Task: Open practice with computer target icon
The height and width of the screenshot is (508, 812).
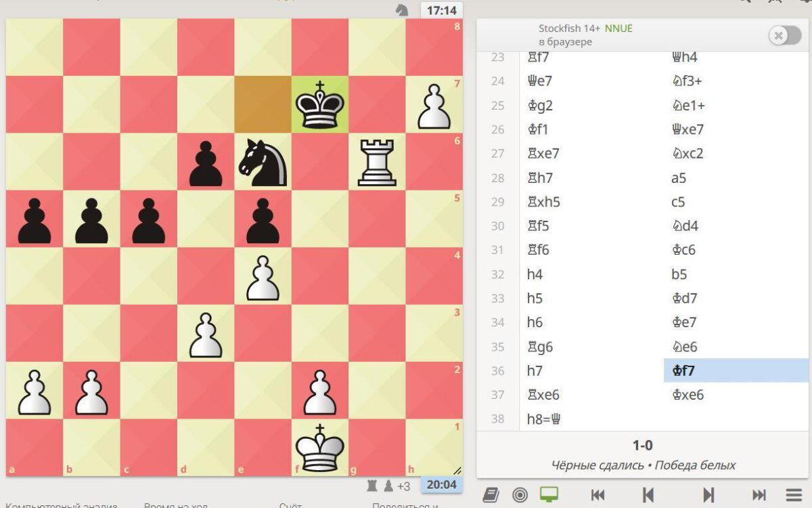Action: click(x=520, y=494)
